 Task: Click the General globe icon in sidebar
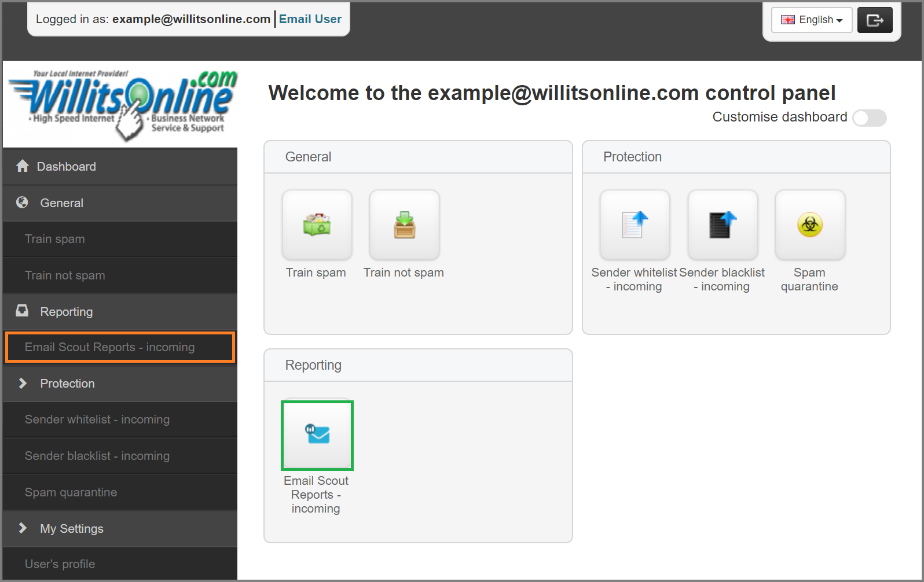pyautogui.click(x=22, y=202)
